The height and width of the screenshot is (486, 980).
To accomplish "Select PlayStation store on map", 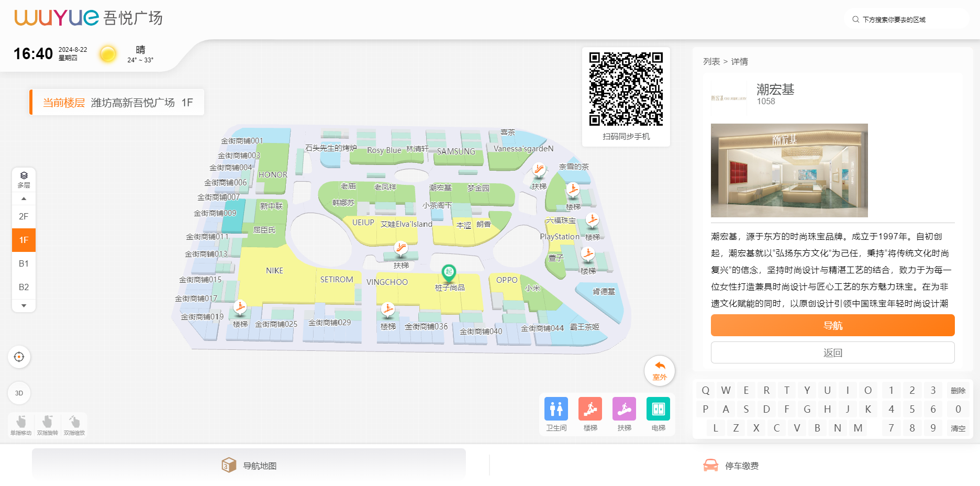I will tap(560, 237).
